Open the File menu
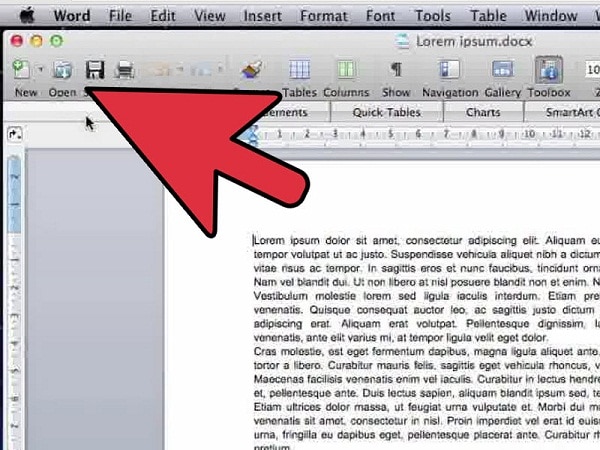Viewport: 600px width, 450px height. (120, 16)
